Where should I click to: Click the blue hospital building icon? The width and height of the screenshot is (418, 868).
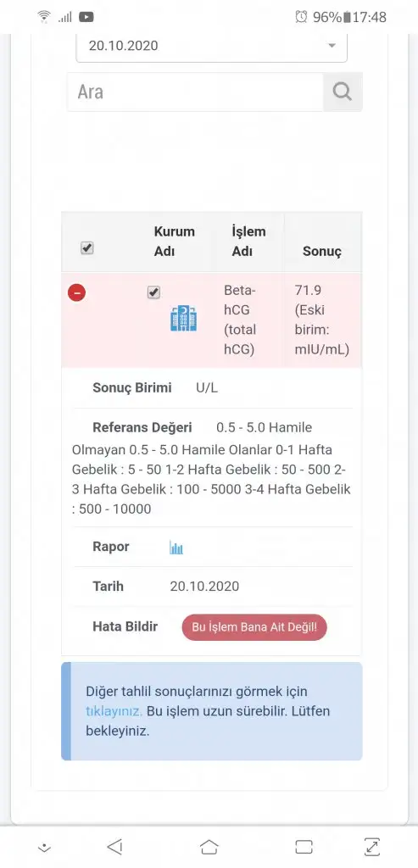pos(183,319)
